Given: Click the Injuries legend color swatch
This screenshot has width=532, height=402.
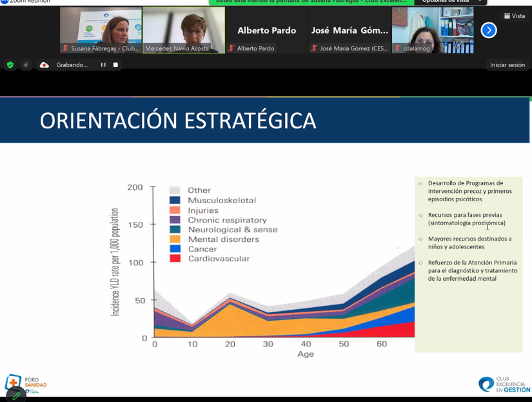Looking at the screenshot, I should tap(175, 210).
